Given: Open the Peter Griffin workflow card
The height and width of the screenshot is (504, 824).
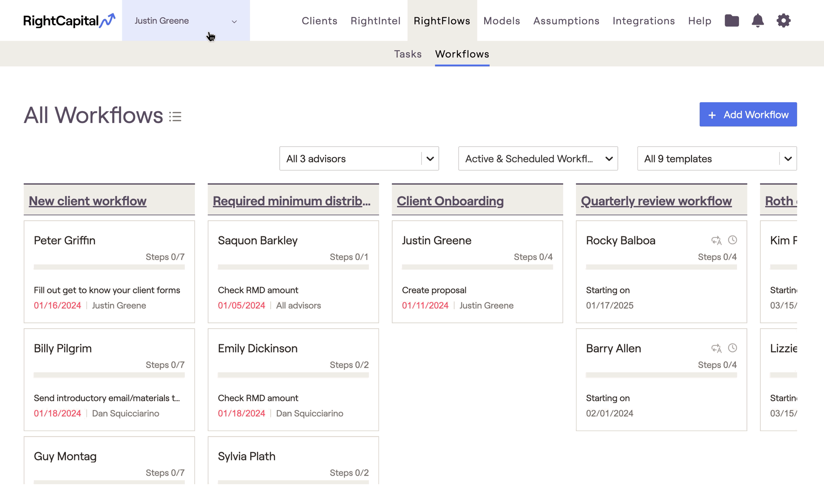Looking at the screenshot, I should pos(109,272).
